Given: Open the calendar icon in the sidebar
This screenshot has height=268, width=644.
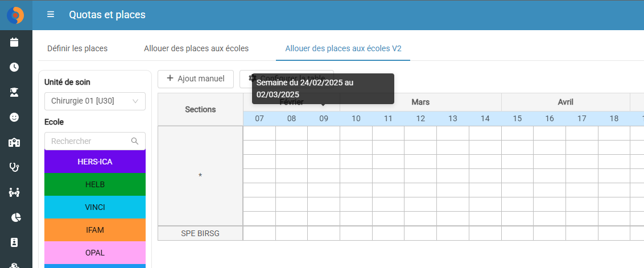Looking at the screenshot, I should [14, 42].
